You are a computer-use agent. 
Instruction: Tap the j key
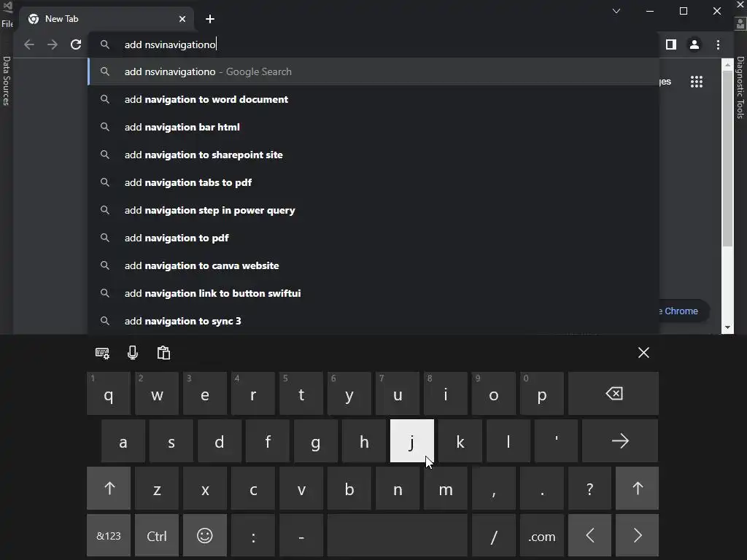tap(412, 441)
